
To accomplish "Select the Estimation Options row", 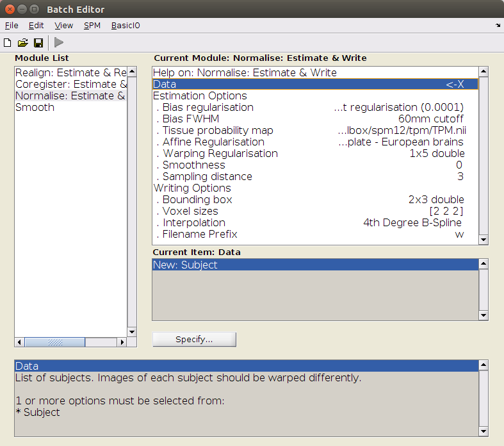I will (315, 96).
